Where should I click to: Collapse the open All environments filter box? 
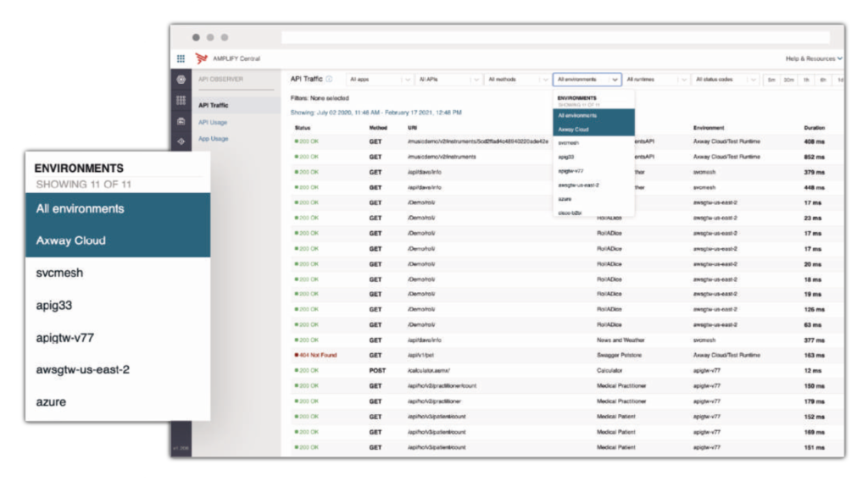pos(587,80)
